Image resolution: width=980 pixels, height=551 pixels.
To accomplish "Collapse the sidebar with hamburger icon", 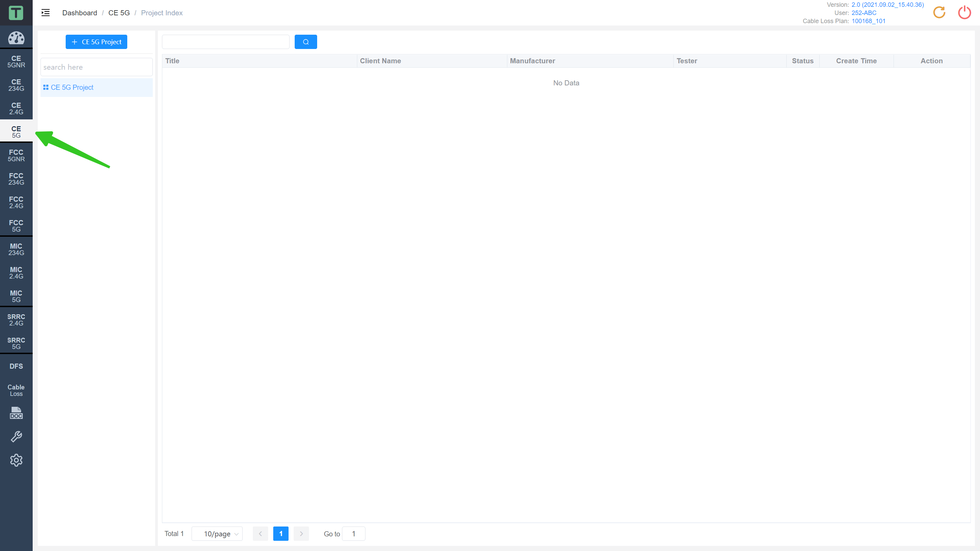I will click(46, 13).
